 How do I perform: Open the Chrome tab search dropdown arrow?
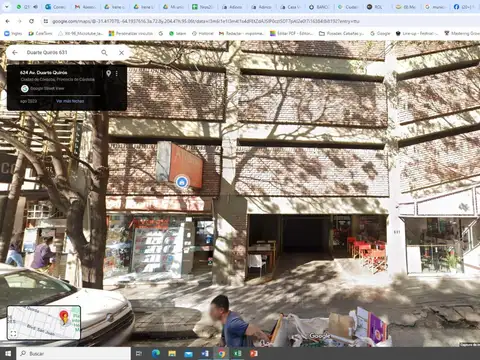(x=6, y=7)
